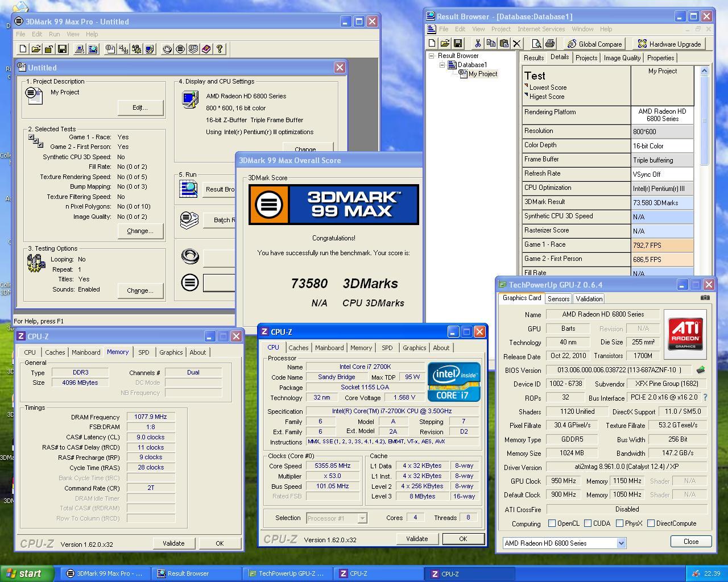Image resolution: width=728 pixels, height=582 pixels.
Task: Click the batch run stacked icon in 3DMark toolbar
Action: 193,49
